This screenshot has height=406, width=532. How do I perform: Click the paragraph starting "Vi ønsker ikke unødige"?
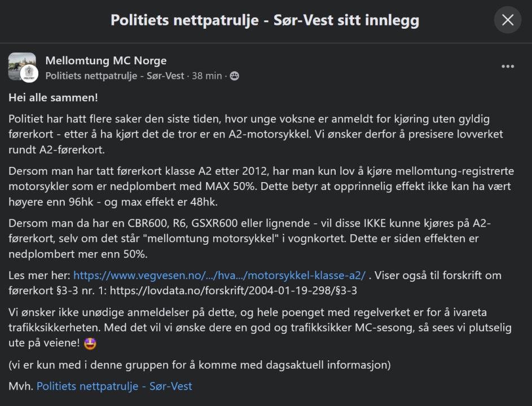248,327
